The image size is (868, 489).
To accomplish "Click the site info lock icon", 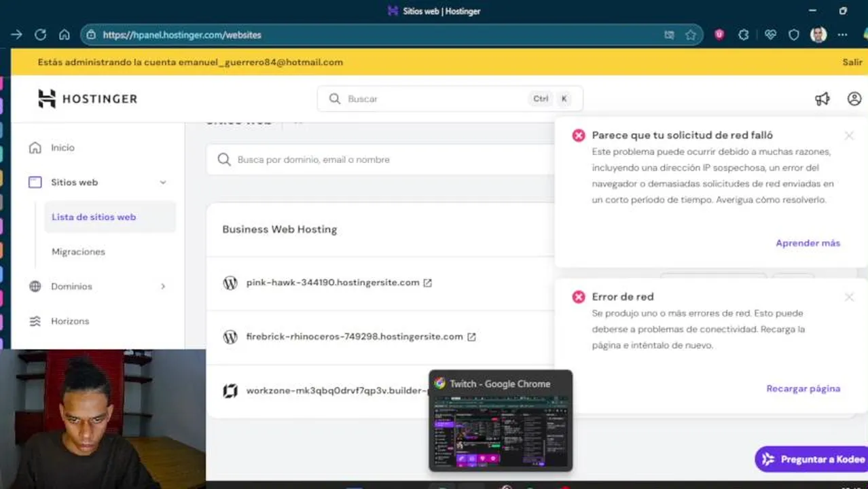I will coord(91,35).
